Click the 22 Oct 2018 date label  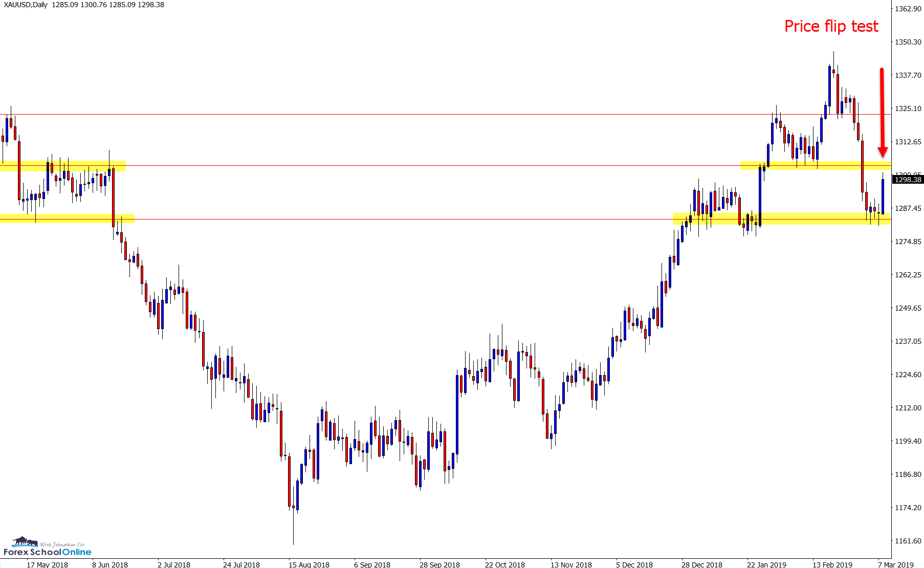505,564
